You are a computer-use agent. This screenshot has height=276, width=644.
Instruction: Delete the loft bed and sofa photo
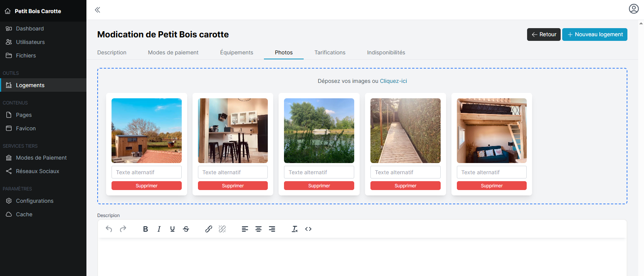(492, 186)
